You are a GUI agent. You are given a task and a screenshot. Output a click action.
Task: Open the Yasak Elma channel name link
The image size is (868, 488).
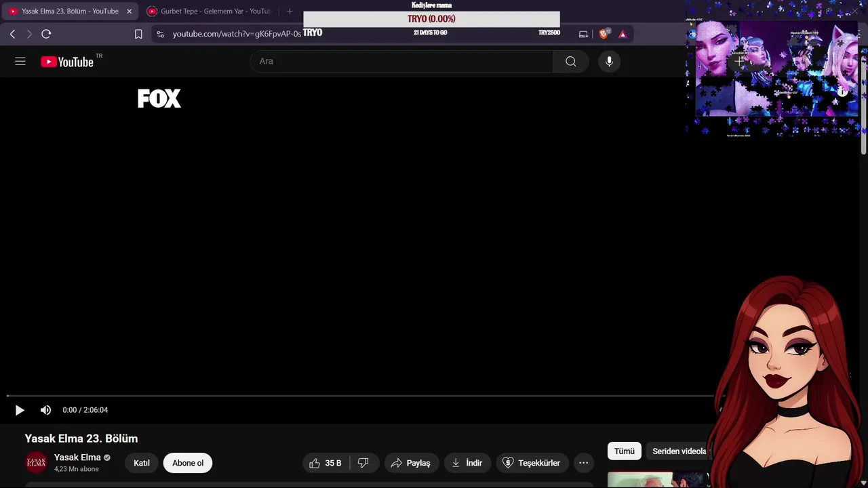coord(77,457)
